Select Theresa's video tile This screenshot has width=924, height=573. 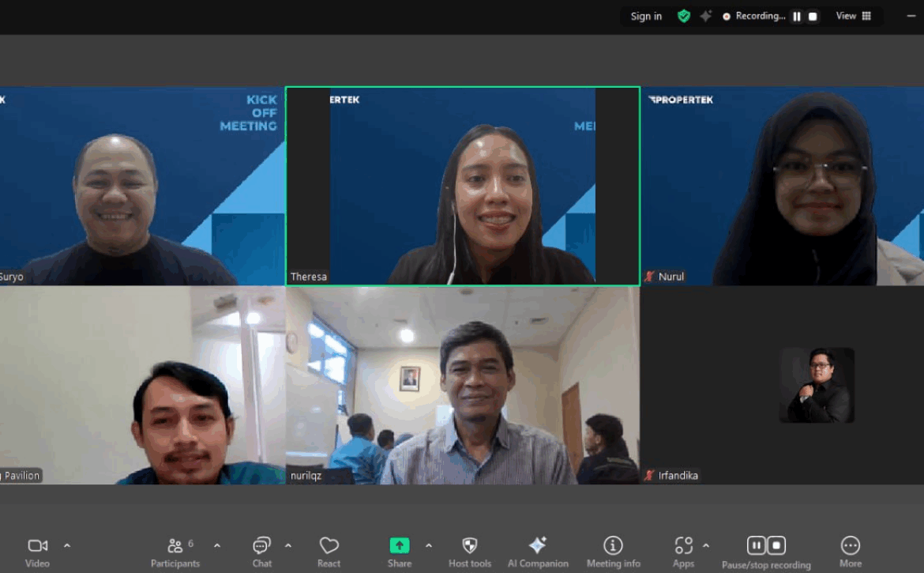[462, 186]
